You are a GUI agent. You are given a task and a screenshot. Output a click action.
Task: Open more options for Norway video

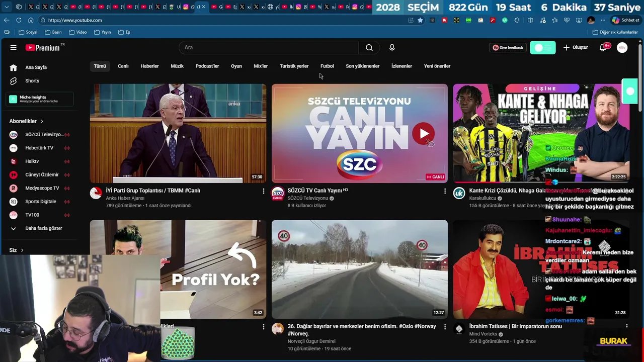coord(444,327)
